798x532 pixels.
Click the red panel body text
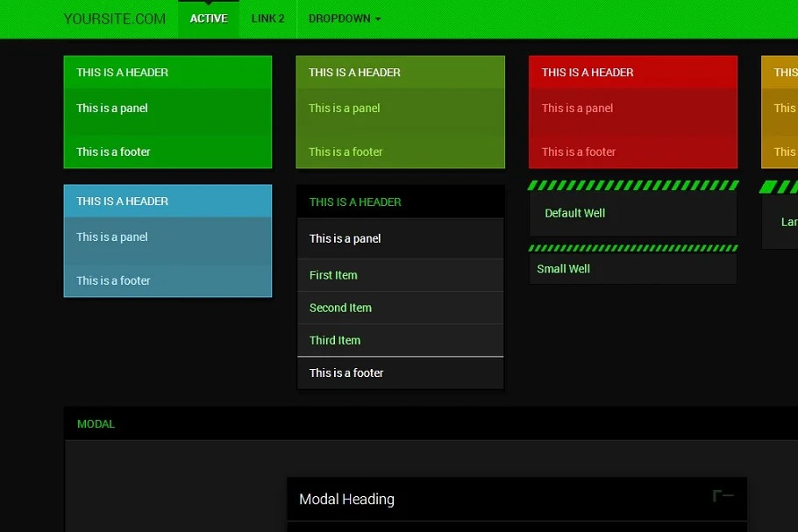[x=577, y=109]
